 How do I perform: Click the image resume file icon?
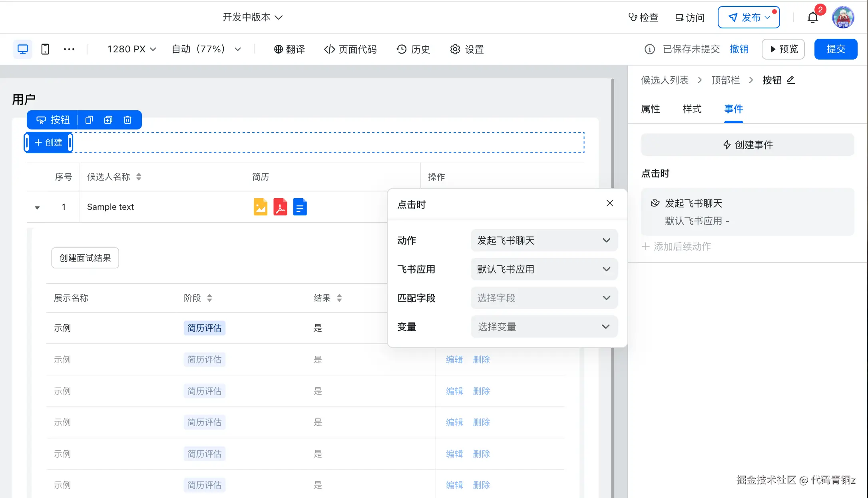(261, 207)
